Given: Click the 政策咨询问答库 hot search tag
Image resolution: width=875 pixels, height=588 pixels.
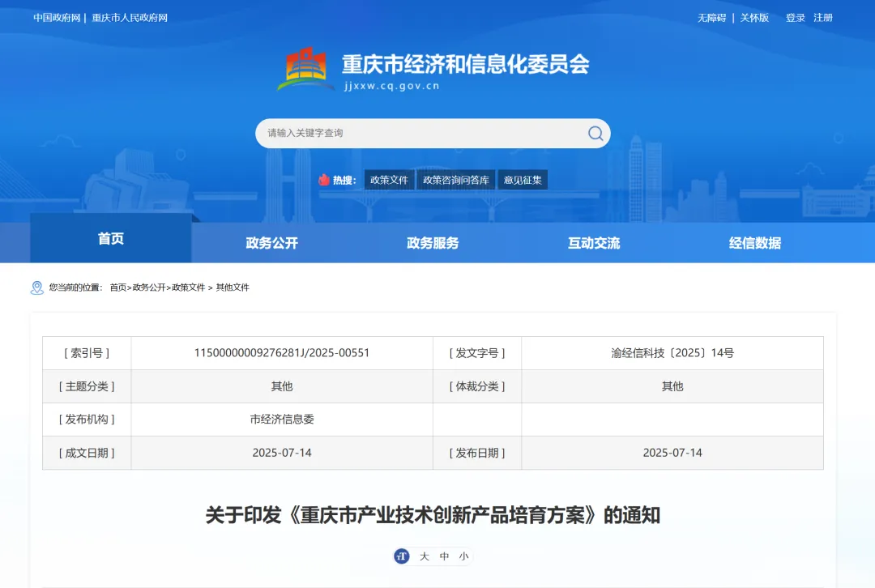Looking at the screenshot, I should (x=456, y=180).
